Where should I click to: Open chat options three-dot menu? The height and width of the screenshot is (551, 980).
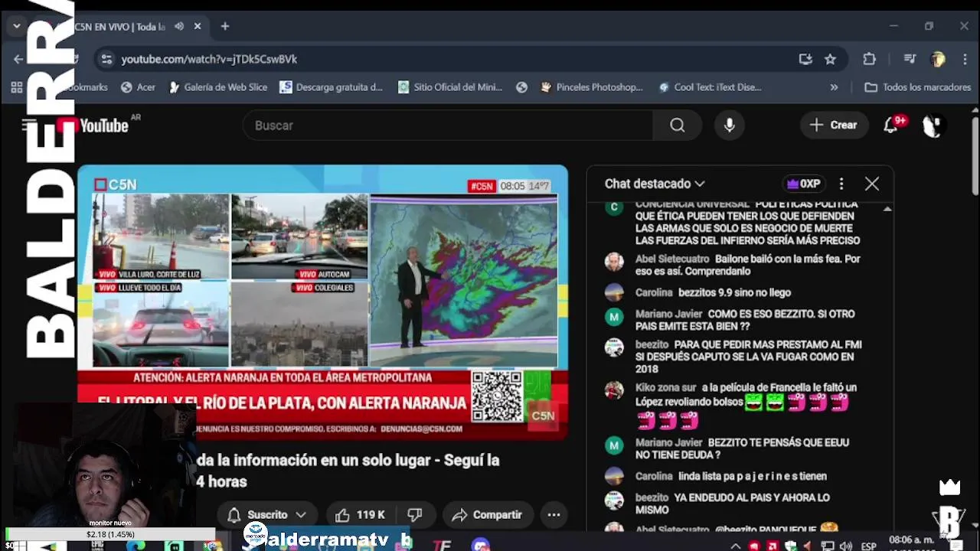click(841, 184)
